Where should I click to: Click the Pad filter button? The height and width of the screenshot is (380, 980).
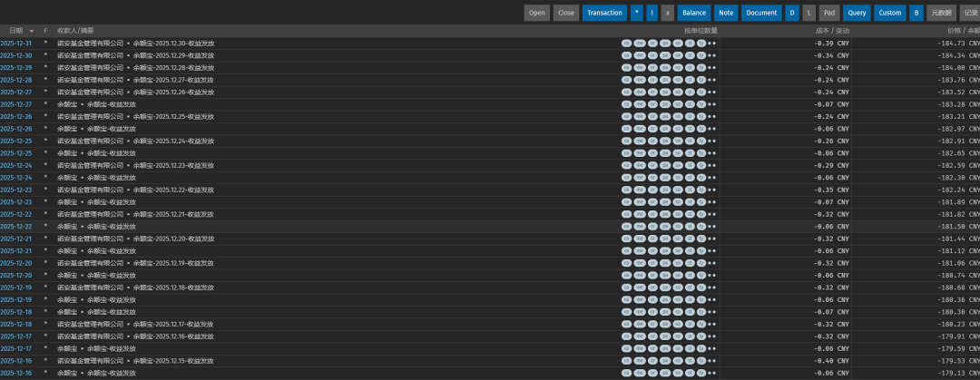[829, 13]
